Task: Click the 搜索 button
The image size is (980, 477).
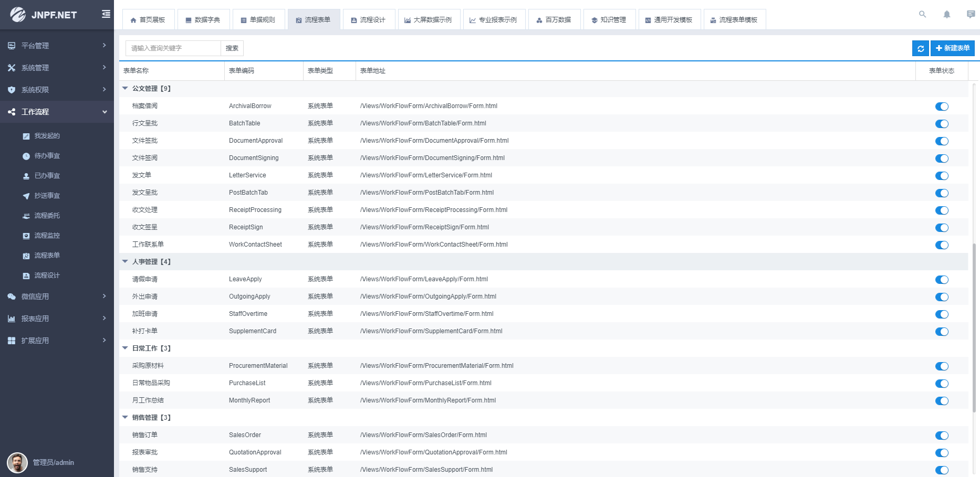Action: coord(232,48)
